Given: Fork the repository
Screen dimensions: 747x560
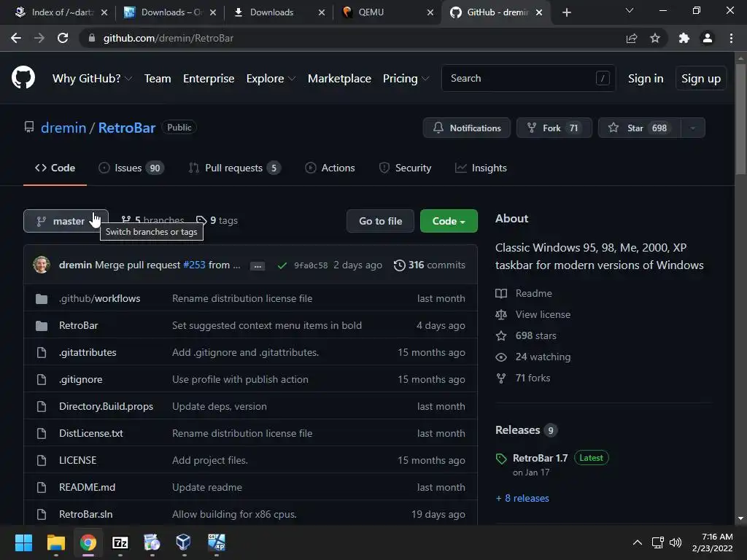Looking at the screenshot, I should click(554, 128).
